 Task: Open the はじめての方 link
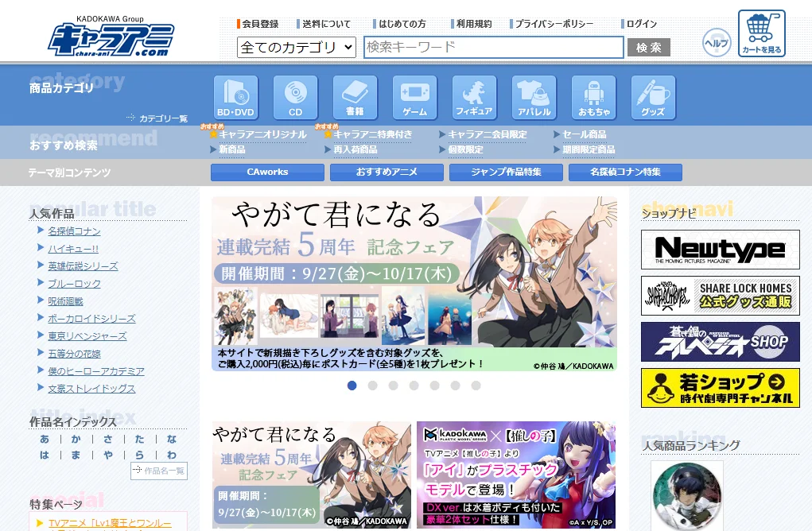402,24
